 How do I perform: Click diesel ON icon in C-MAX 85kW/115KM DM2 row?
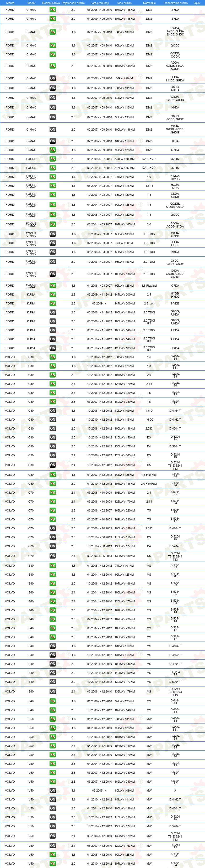pos(53,107)
